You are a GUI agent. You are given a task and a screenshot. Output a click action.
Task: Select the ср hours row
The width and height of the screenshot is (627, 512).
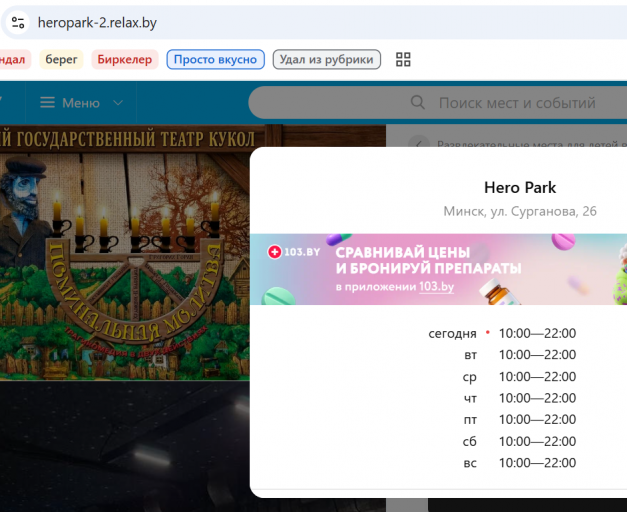(x=519, y=377)
